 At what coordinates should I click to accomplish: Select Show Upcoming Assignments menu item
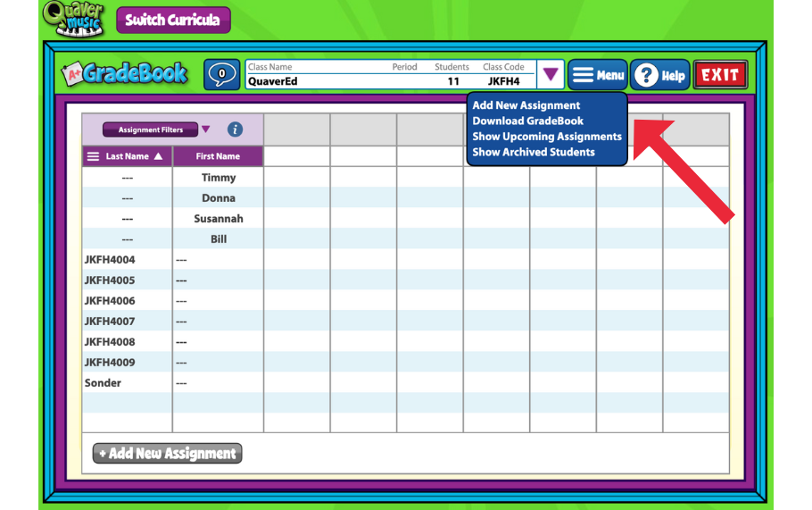(x=546, y=137)
